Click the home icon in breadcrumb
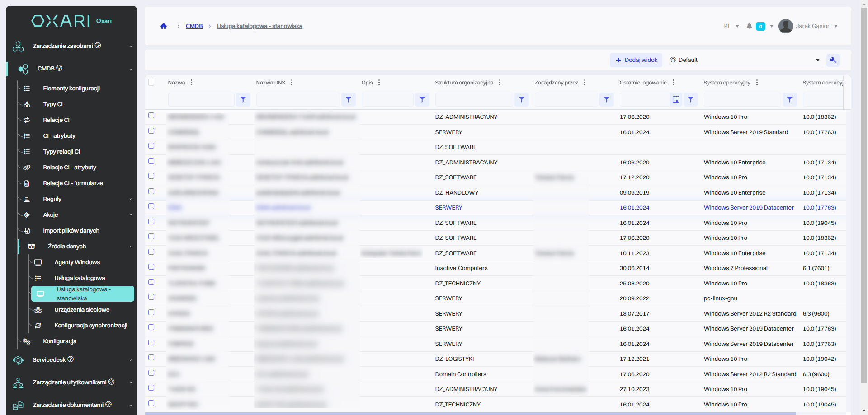This screenshot has width=868, height=415. [164, 26]
